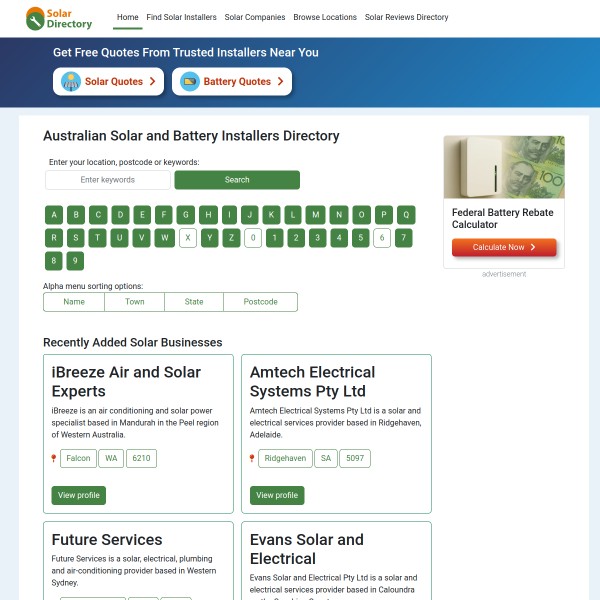The height and width of the screenshot is (600, 600).
Task: Click the arrow chevron on Battery Quotes button
Action: click(x=280, y=82)
